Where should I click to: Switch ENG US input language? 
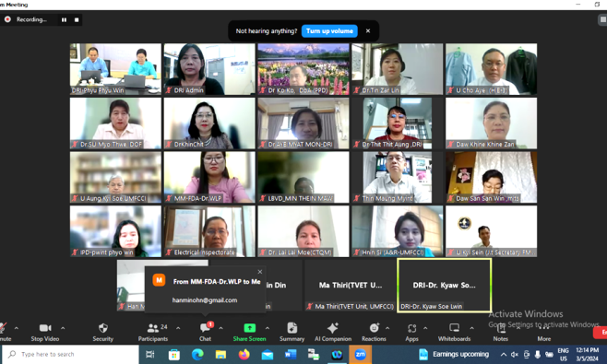[564, 355]
